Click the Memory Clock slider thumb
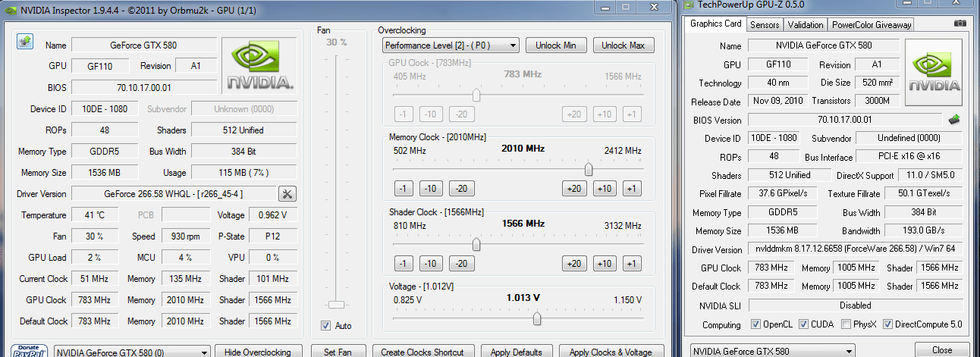Image resolution: width=980 pixels, height=357 pixels. [x=589, y=169]
